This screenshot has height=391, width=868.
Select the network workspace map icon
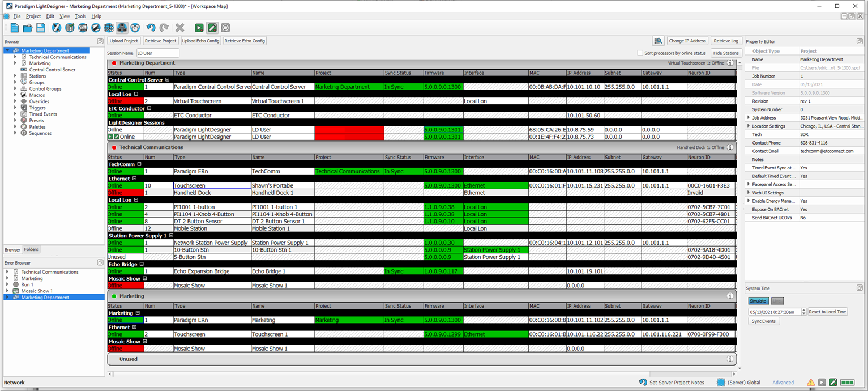[122, 28]
